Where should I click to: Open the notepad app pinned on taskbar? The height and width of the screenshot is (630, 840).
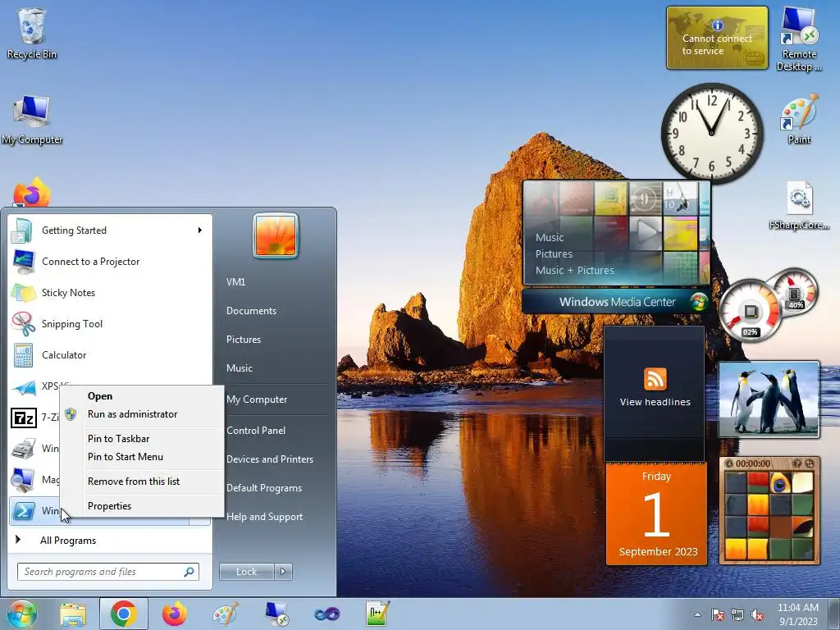coord(377,614)
